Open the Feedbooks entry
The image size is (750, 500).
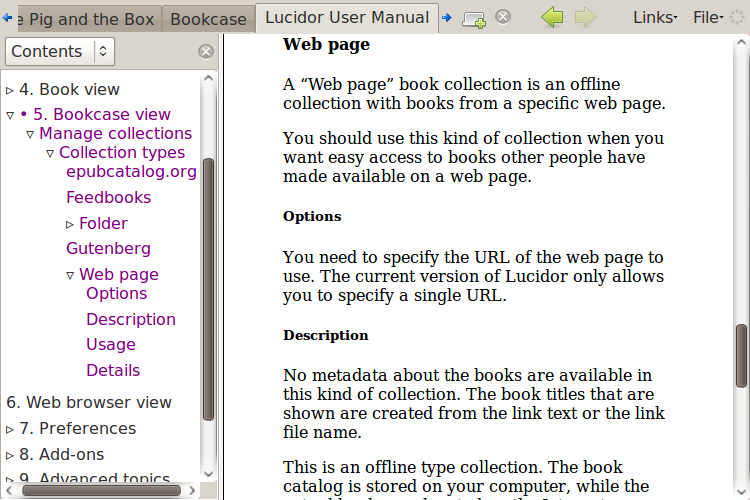click(109, 198)
